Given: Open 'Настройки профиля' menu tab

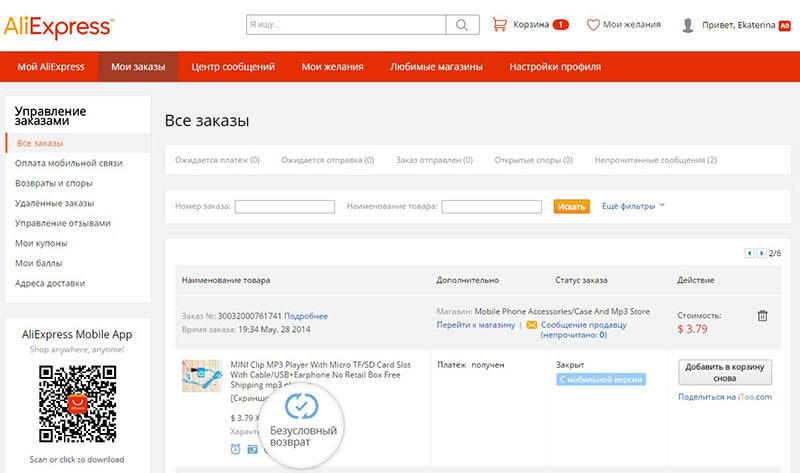Looking at the screenshot, I should click(x=555, y=67).
